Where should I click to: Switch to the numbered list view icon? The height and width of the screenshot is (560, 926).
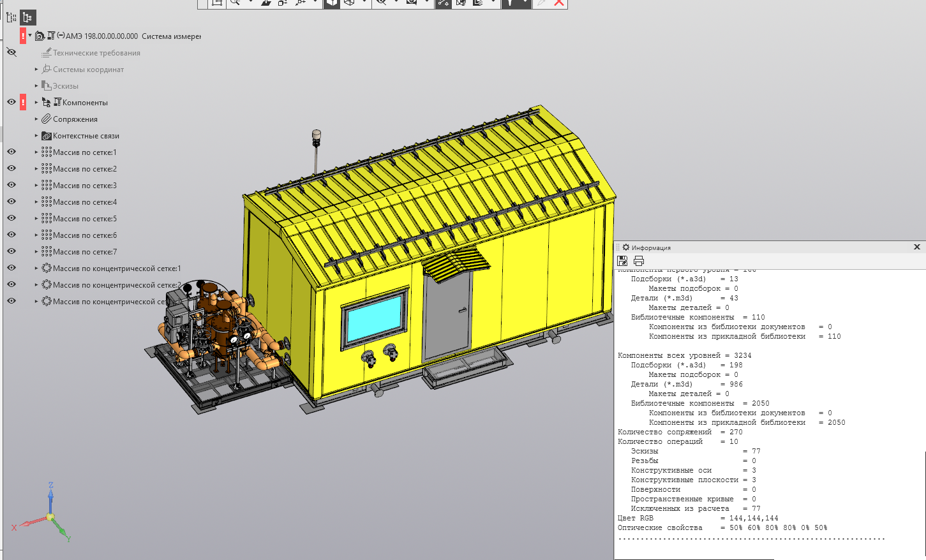(11, 18)
